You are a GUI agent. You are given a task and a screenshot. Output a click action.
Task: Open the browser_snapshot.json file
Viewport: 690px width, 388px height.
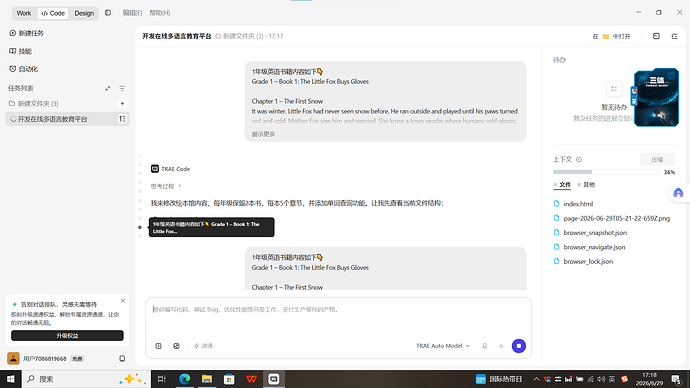[x=590, y=233]
